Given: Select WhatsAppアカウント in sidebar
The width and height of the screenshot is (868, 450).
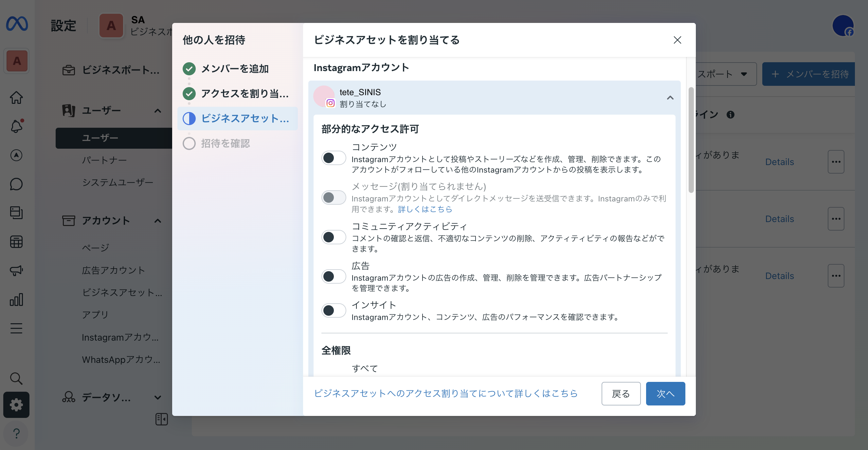Looking at the screenshot, I should pos(121,360).
